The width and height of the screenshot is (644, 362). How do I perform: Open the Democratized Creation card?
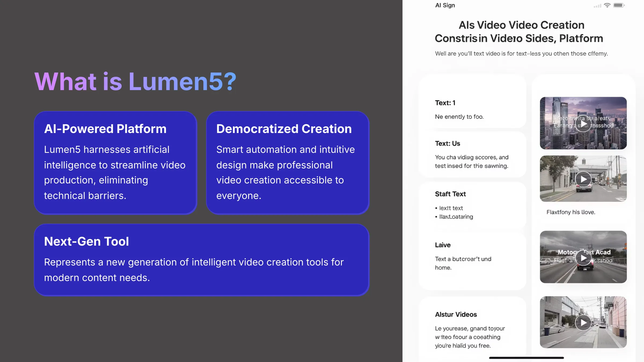tap(288, 163)
